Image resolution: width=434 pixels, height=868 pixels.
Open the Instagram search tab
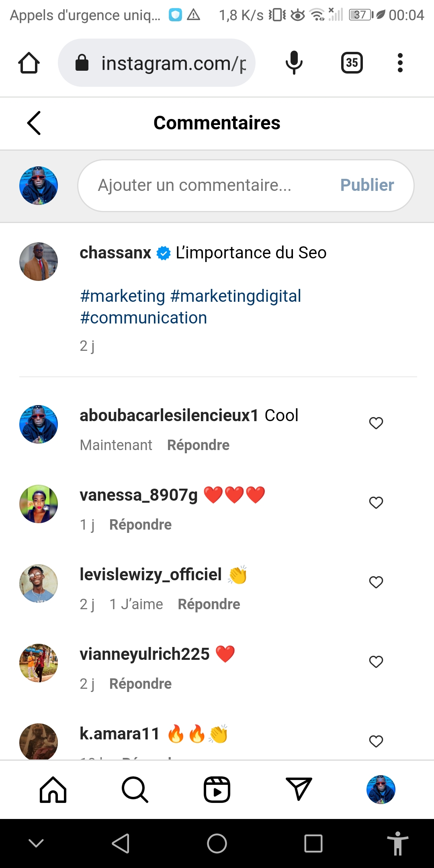135,790
